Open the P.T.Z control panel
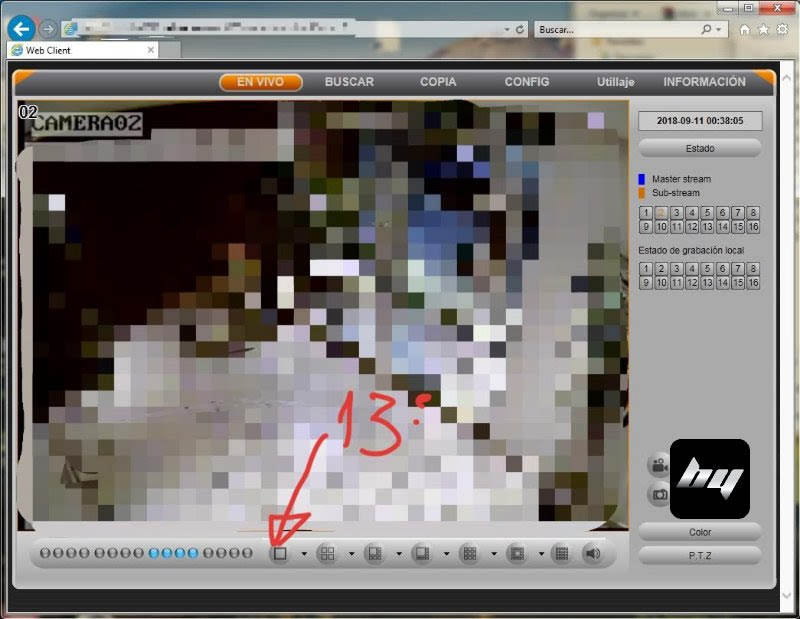 click(x=700, y=554)
